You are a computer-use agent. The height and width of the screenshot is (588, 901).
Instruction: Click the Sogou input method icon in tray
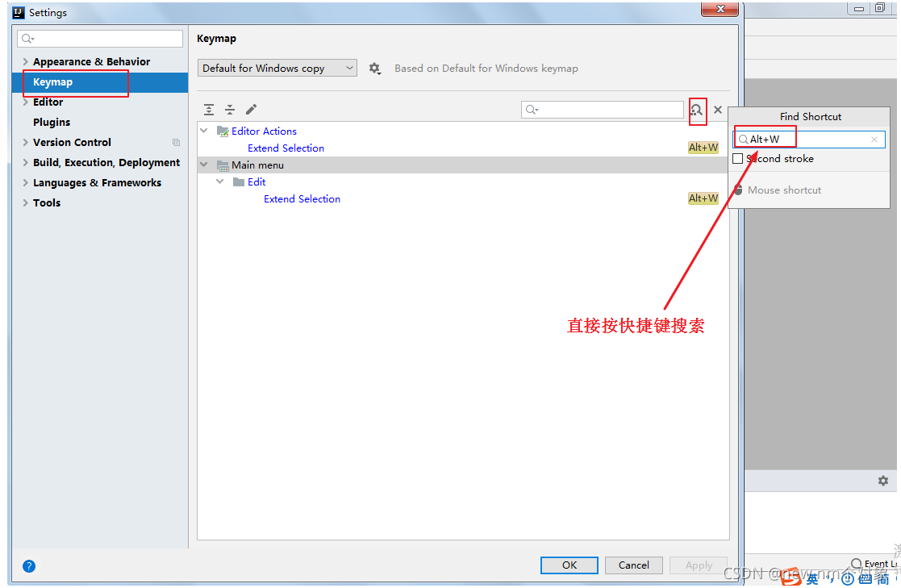[791, 577]
